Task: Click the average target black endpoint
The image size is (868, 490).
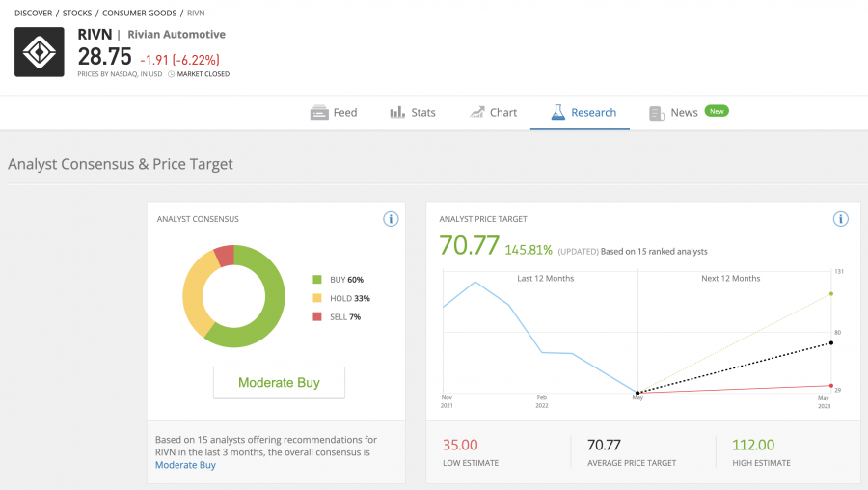Action: pos(831,343)
